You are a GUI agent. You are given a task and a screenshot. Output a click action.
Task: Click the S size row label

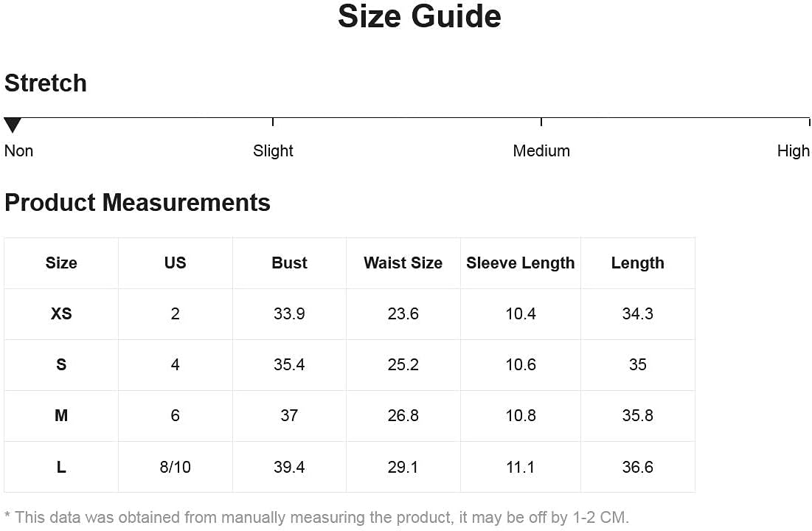(x=61, y=365)
